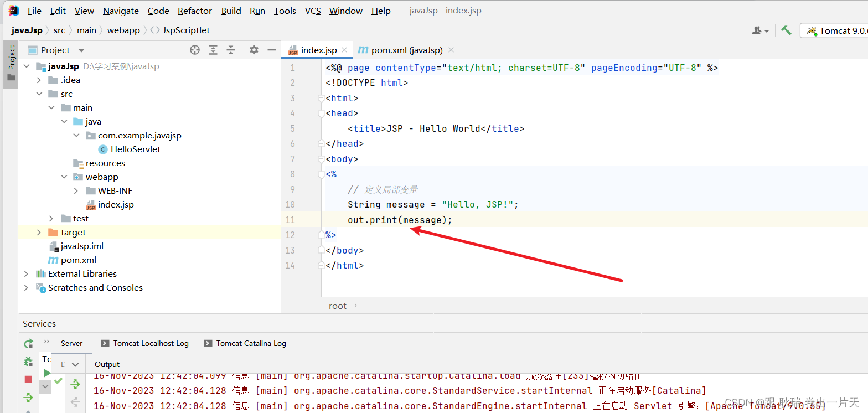Select pom.xml in Project tree
The height and width of the screenshot is (413, 868).
[73, 260]
